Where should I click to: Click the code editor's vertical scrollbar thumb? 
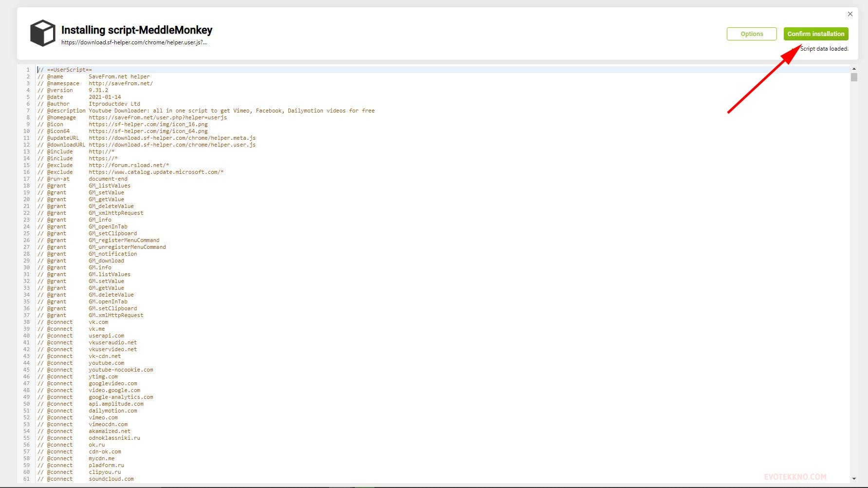pyautogui.click(x=854, y=77)
